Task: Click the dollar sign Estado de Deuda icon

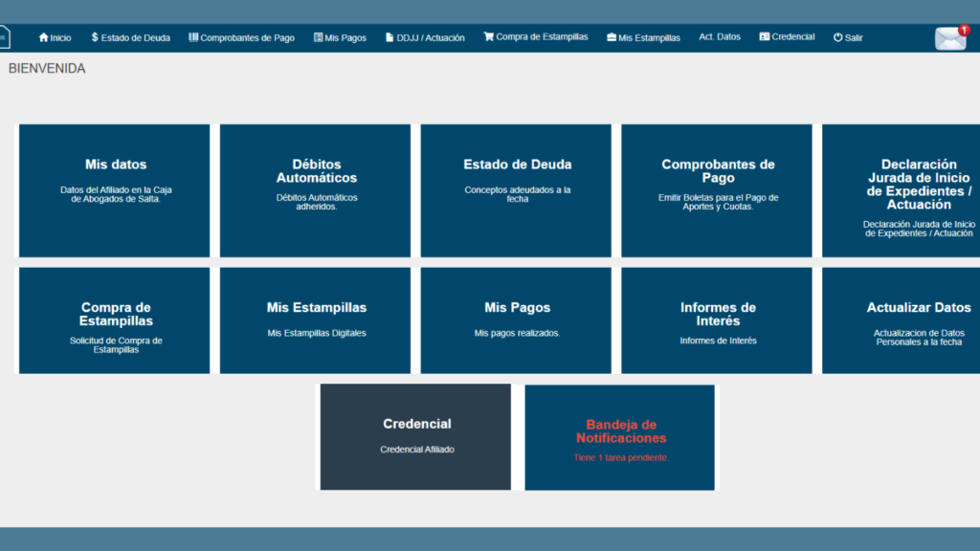Action: pos(95,37)
